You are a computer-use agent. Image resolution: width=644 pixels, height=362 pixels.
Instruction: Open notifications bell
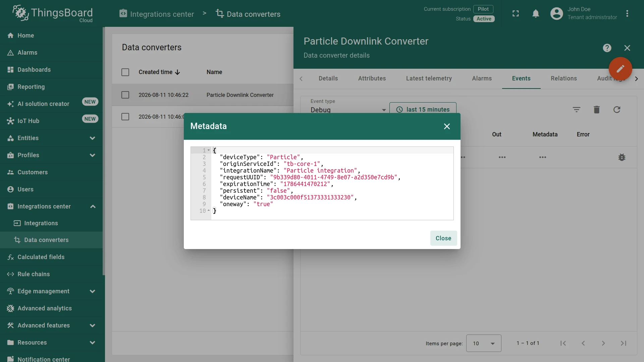536,13
